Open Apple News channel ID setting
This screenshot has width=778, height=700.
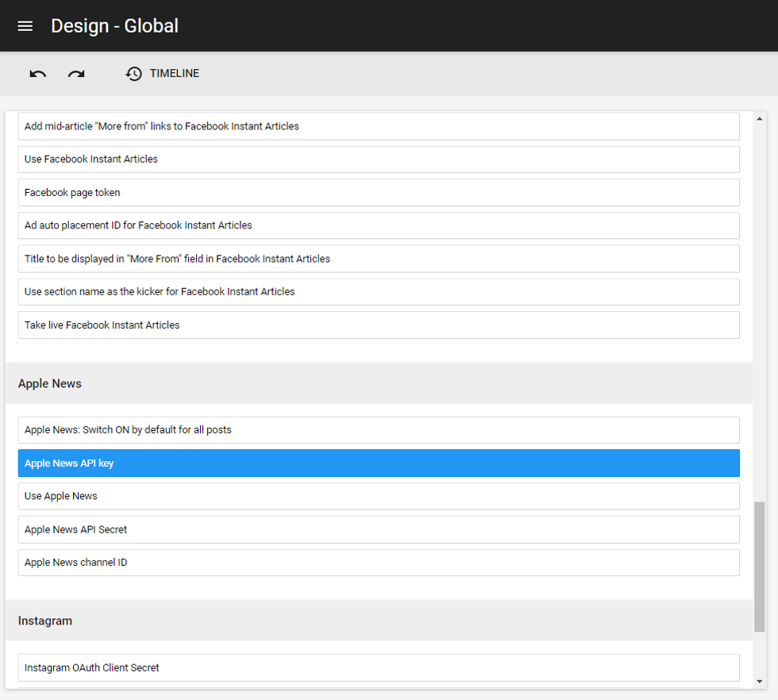point(379,563)
